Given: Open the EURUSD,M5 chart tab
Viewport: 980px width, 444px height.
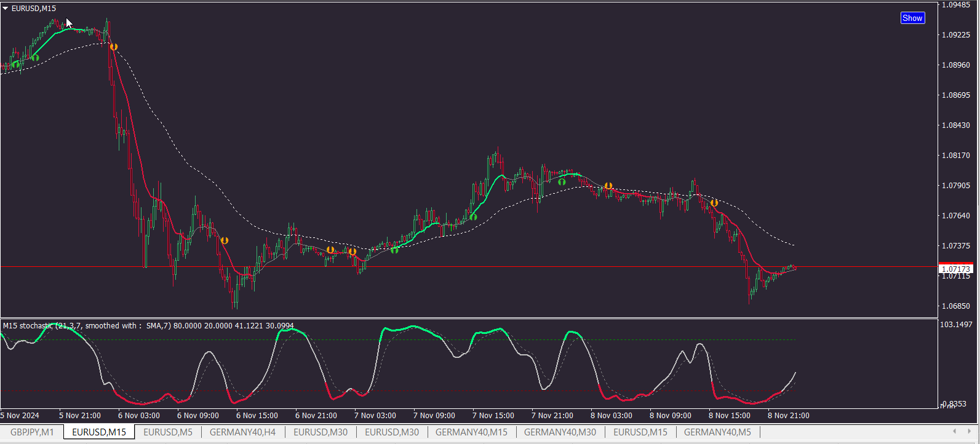Looking at the screenshot, I should [x=168, y=432].
